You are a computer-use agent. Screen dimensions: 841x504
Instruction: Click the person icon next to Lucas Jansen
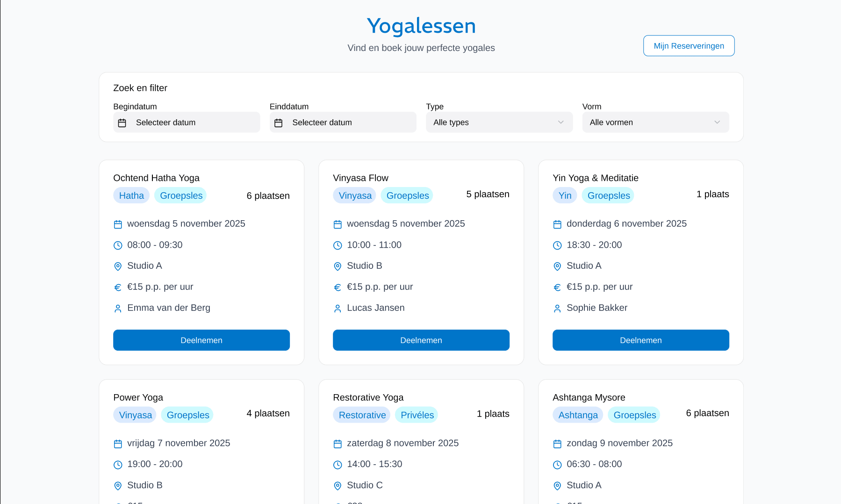point(338,309)
